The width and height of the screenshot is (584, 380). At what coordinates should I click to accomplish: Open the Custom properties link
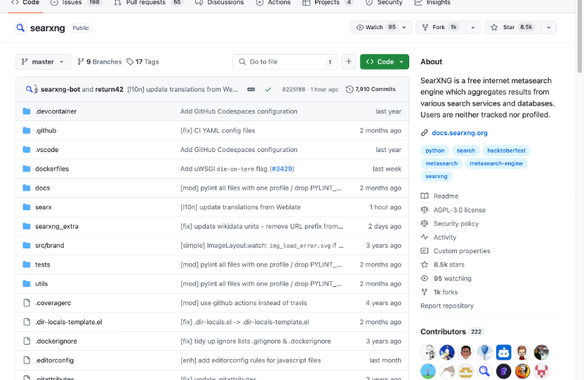(x=455, y=251)
